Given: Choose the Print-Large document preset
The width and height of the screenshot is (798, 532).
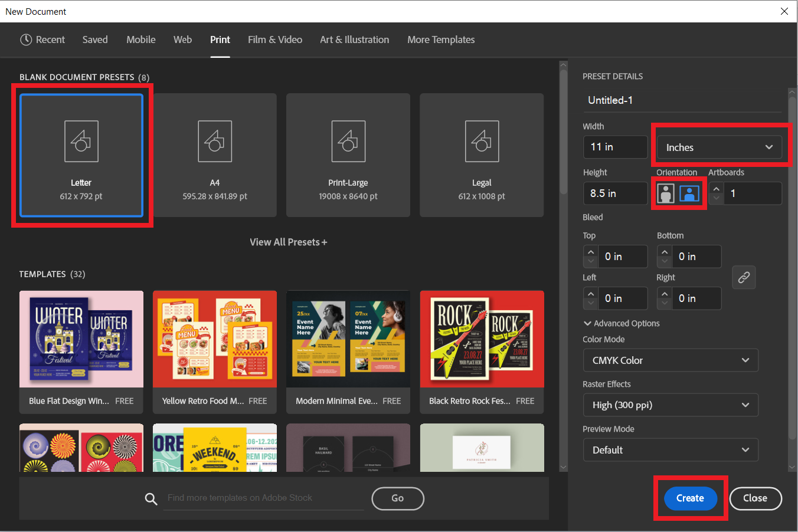Looking at the screenshot, I should click(348, 155).
